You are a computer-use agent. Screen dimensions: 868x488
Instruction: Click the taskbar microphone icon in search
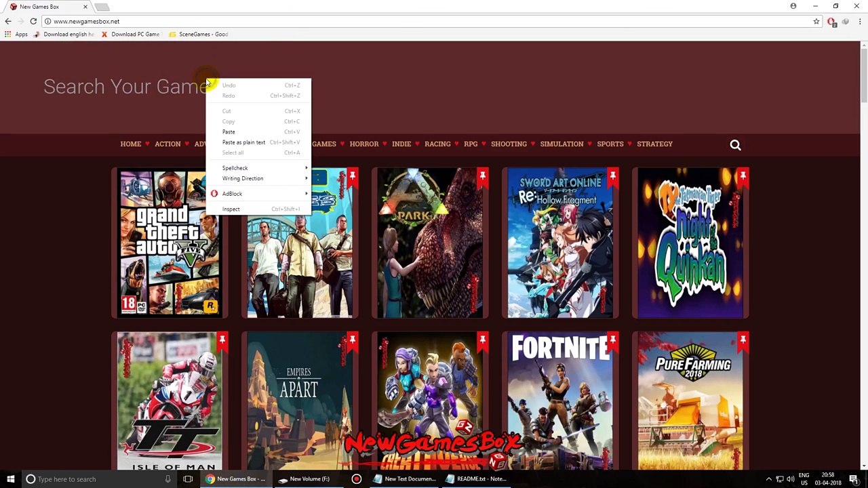point(167,479)
